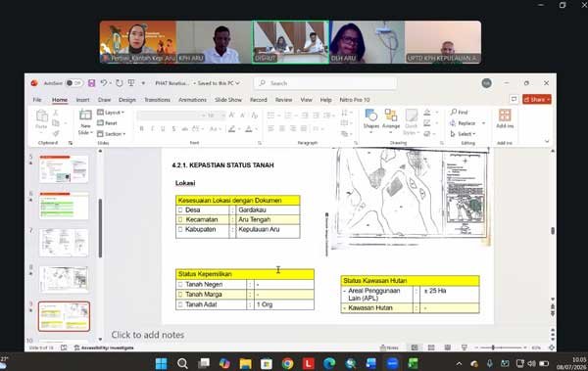588x371 pixels.
Task: Expand the Section dropdown
Action: tap(112, 134)
